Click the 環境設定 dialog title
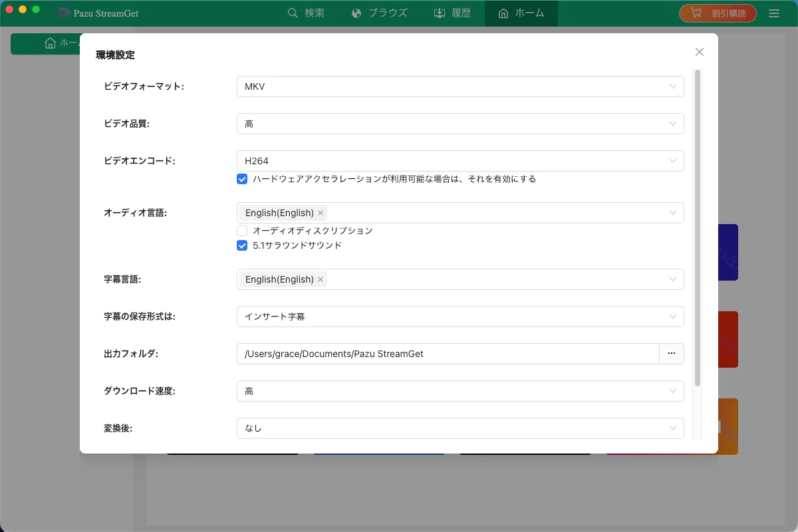The width and height of the screenshot is (798, 532). pos(115,55)
